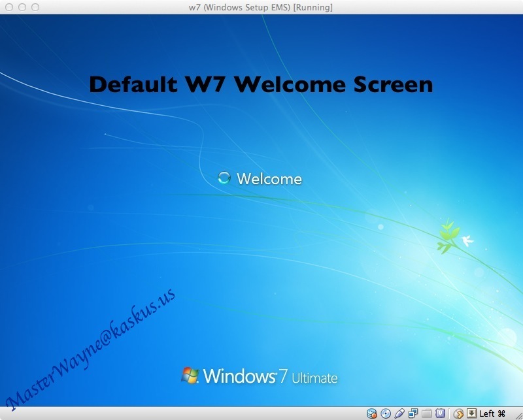Open the optical disk (CD/DVD) indicator
Viewport: 523px width, 420px height.
click(386, 413)
